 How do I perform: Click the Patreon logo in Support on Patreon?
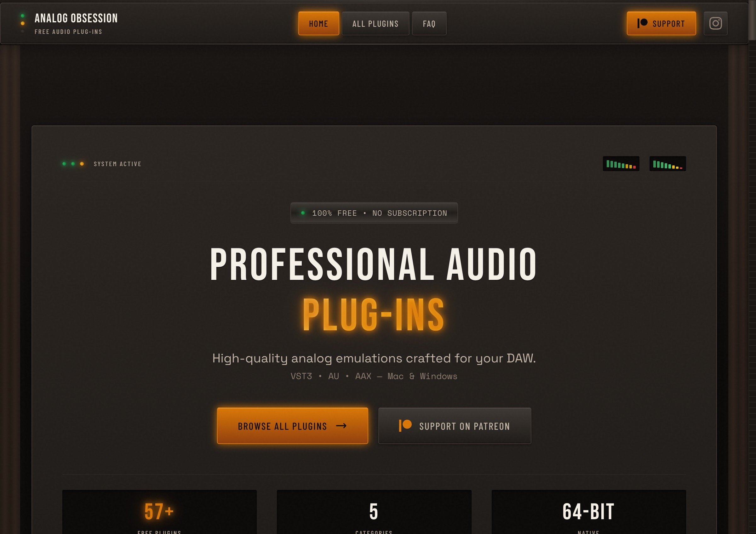pyautogui.click(x=405, y=425)
